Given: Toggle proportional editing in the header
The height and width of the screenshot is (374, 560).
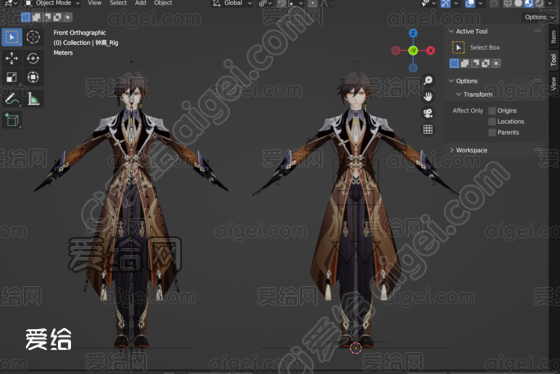Looking at the screenshot, I should click(x=313, y=4).
